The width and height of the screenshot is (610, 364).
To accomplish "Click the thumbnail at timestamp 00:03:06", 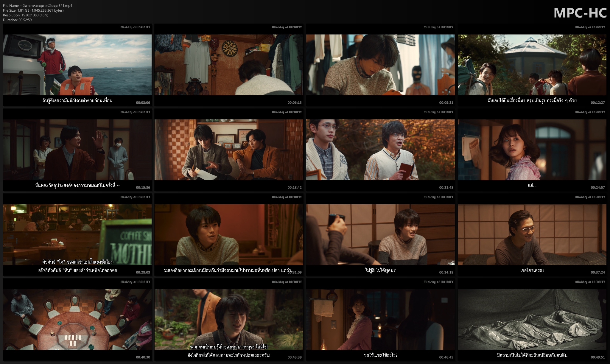I will [77, 65].
